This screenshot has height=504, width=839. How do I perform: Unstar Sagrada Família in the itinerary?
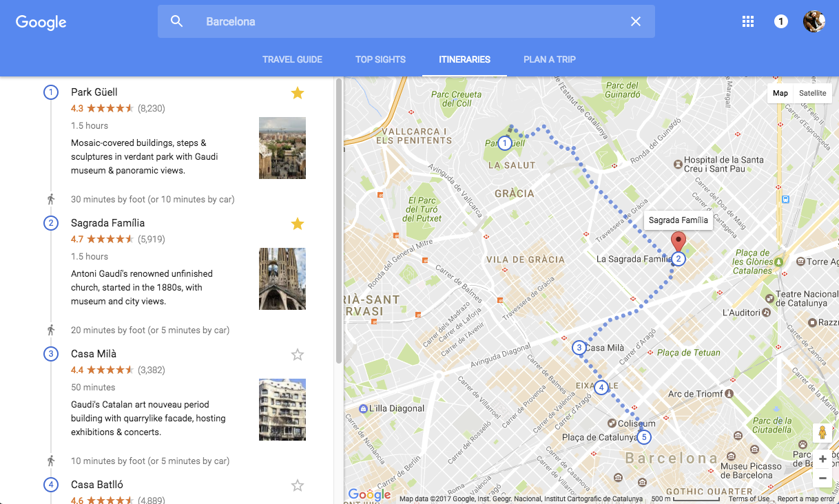point(298,224)
